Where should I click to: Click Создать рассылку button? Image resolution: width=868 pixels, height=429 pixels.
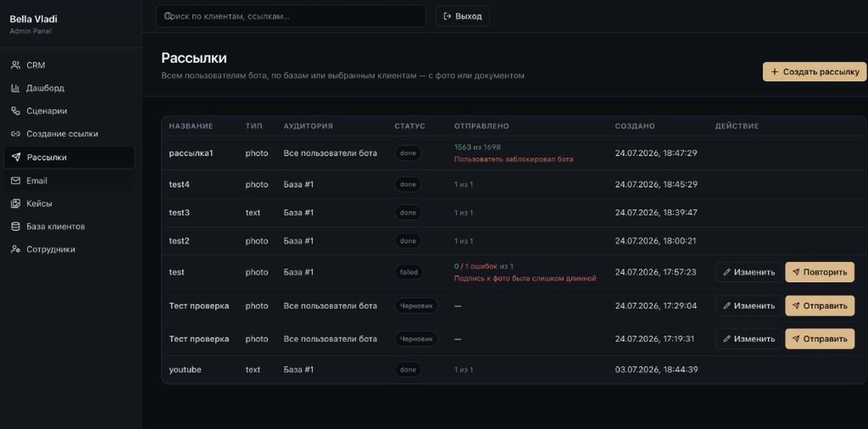[815, 72]
